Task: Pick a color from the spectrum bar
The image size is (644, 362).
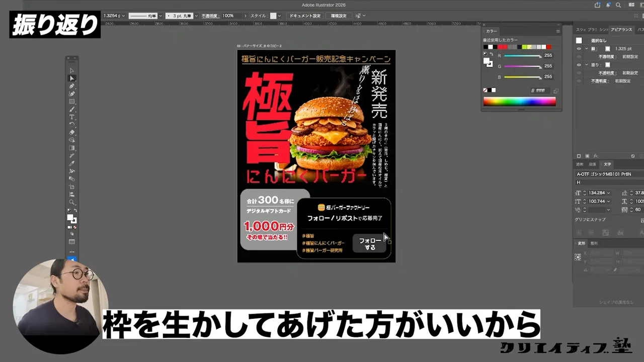Action: [520, 102]
